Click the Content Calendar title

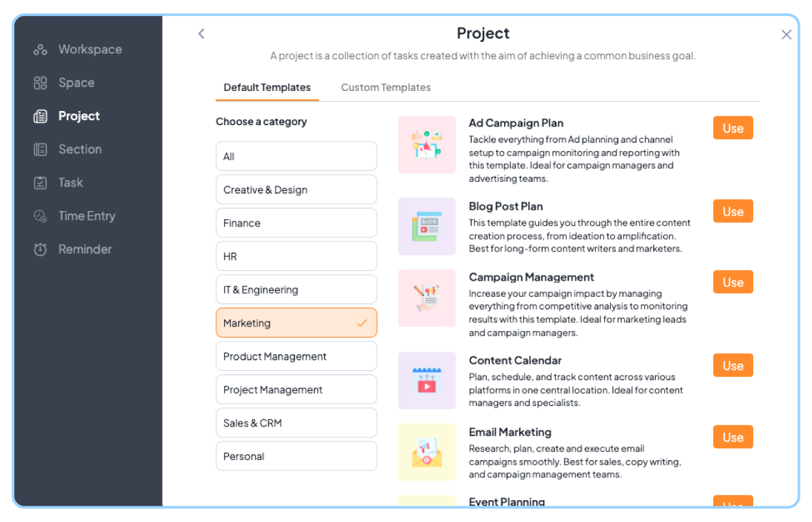(x=515, y=361)
